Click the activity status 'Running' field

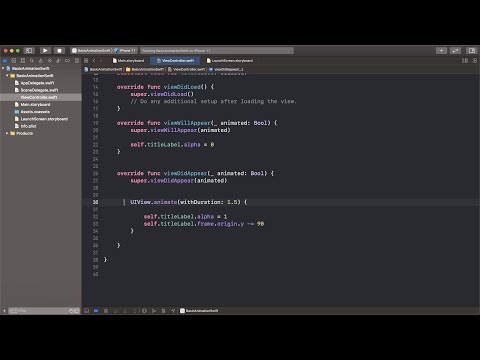tap(217, 51)
